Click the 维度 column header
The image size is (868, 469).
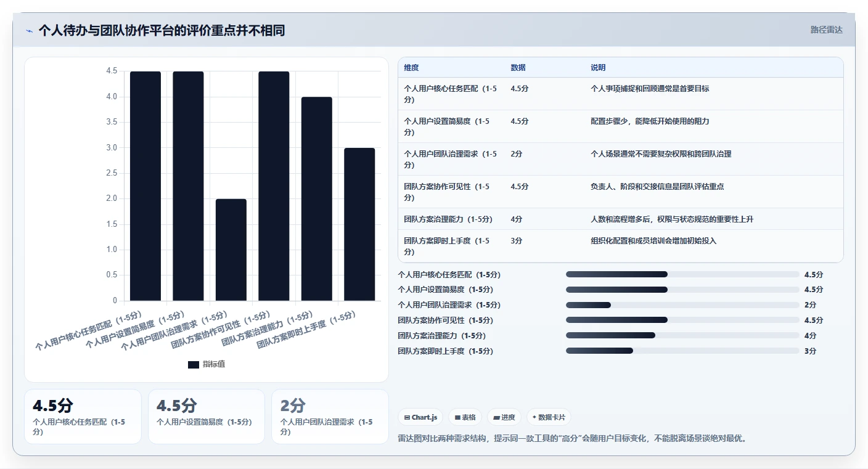(411, 68)
